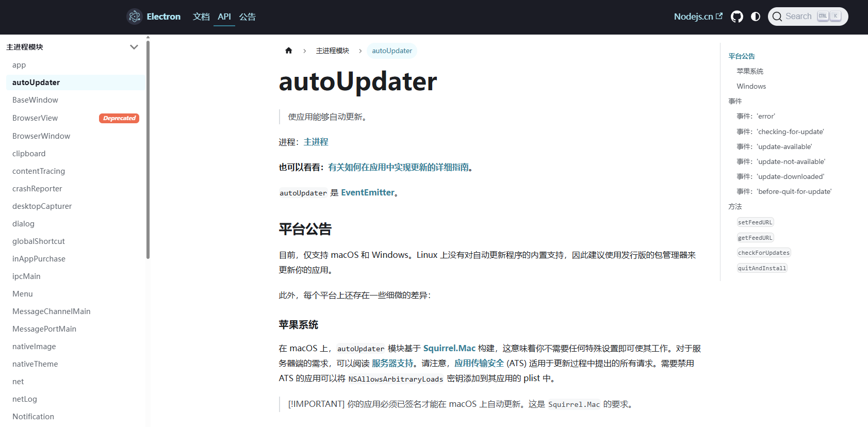Jump to 苹果系统 in table of contents

750,71
